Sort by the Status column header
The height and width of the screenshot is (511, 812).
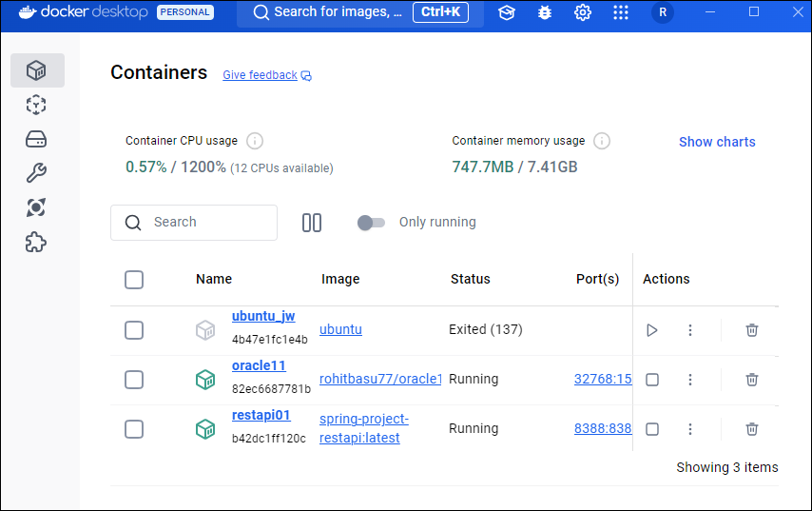(471, 280)
